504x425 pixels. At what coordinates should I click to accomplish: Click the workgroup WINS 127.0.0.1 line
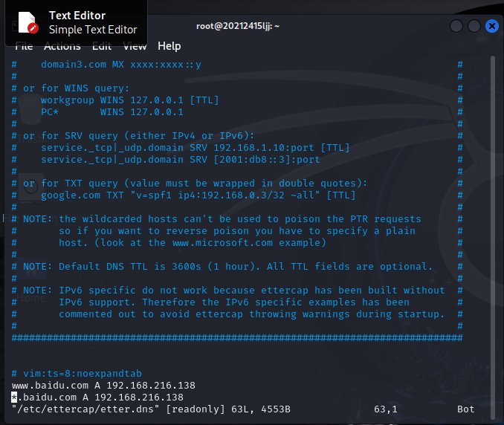[x=129, y=100]
